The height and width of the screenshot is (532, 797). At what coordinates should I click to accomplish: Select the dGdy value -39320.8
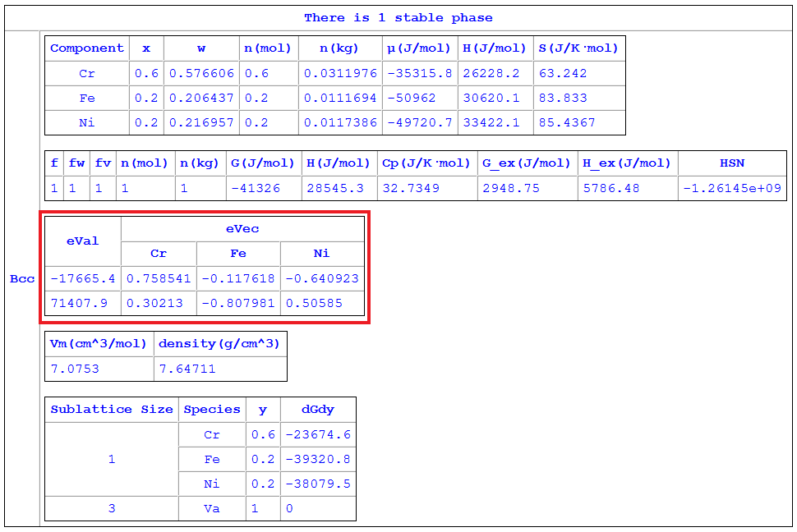[x=317, y=459]
